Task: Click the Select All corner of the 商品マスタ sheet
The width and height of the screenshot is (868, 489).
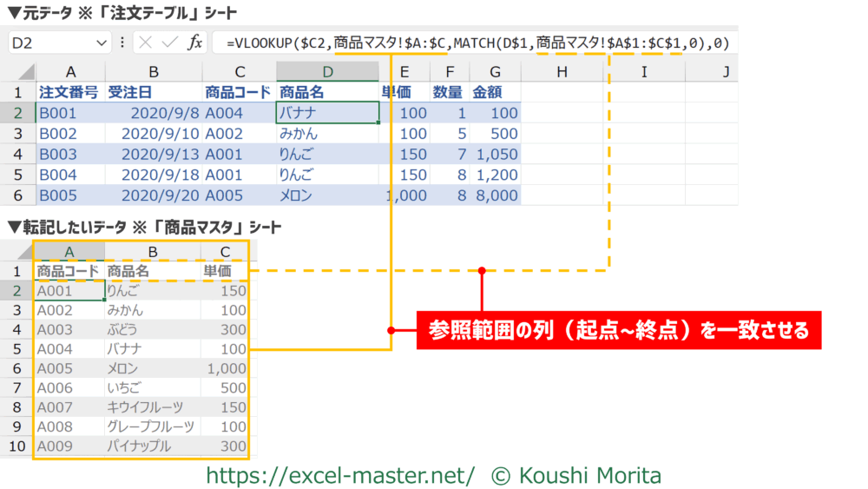Action: [x=19, y=251]
